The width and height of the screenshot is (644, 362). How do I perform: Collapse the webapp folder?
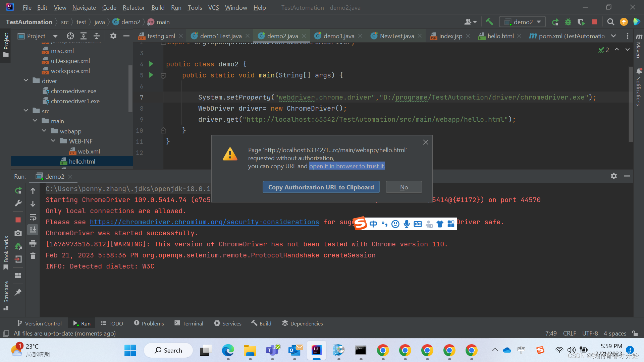point(44,131)
